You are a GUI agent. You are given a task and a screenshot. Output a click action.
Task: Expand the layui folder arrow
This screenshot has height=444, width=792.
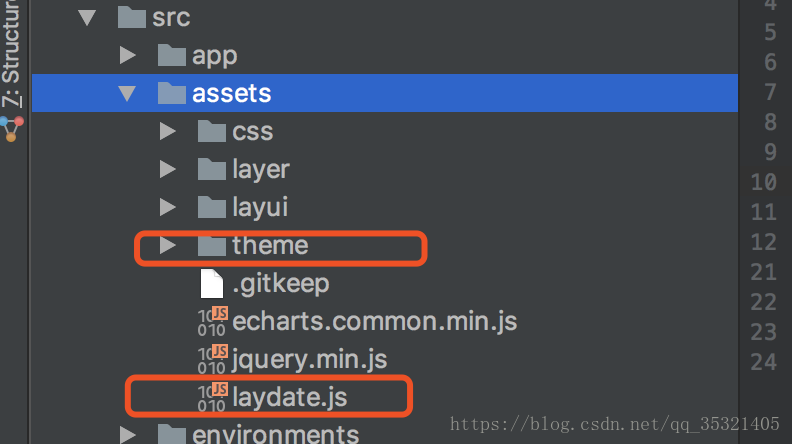coord(167,207)
